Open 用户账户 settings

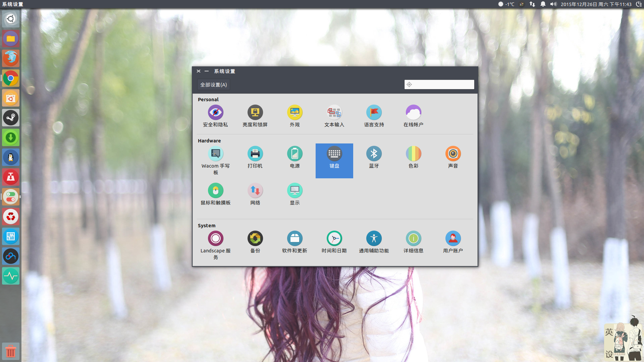[x=453, y=242]
